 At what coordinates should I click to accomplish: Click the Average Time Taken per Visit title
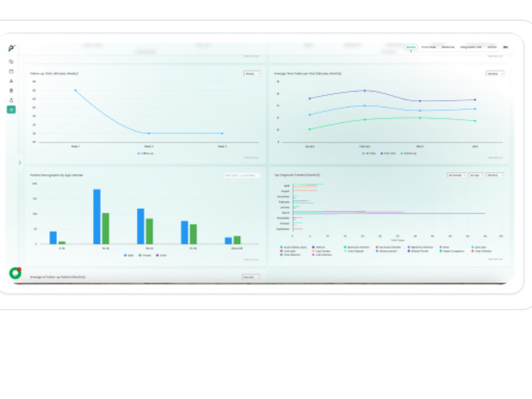click(x=307, y=73)
